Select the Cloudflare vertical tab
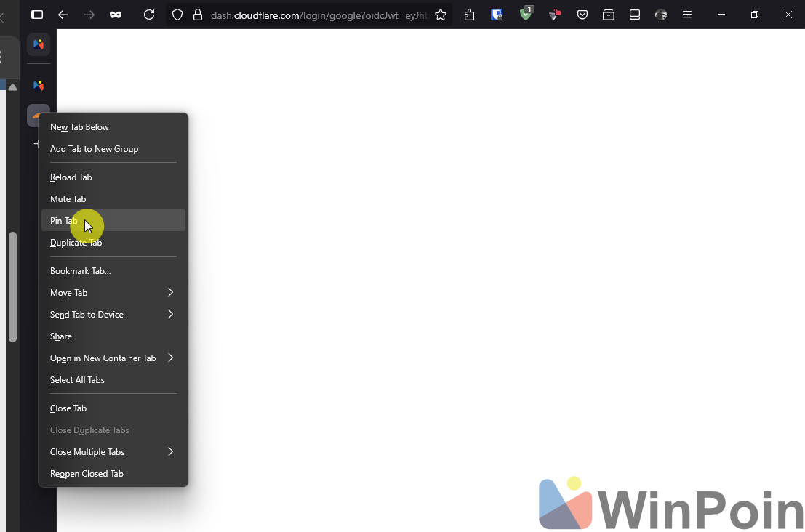Screen dimensions: 805x532 (x=34, y=116)
